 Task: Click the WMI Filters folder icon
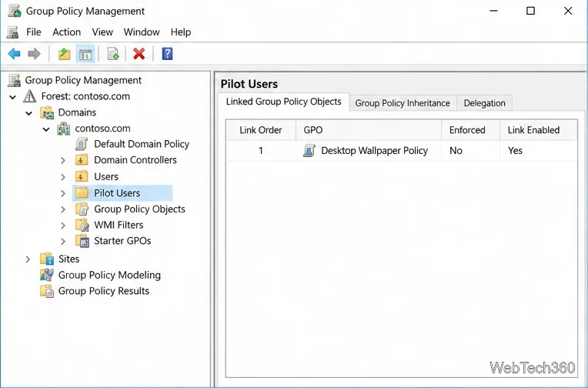[x=82, y=225]
